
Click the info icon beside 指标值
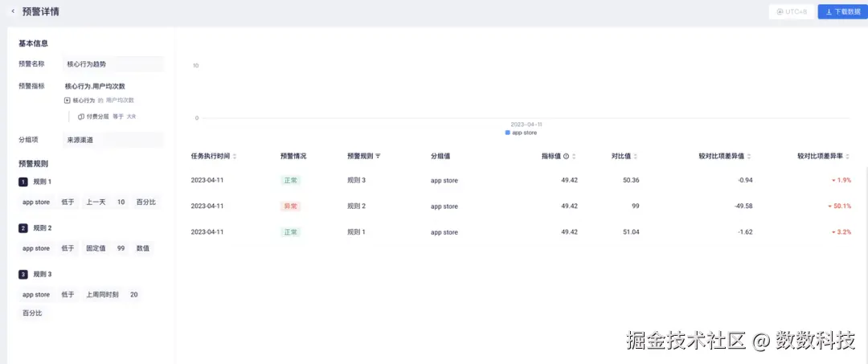click(566, 157)
